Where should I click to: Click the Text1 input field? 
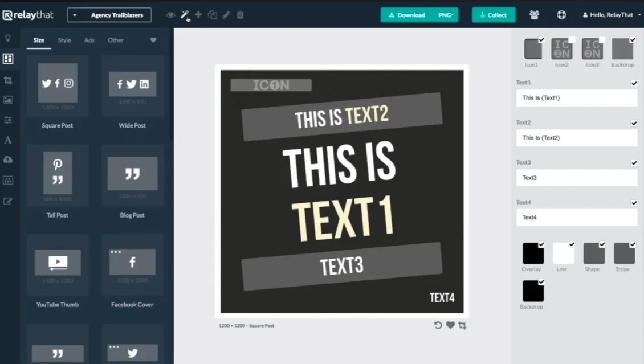point(577,98)
